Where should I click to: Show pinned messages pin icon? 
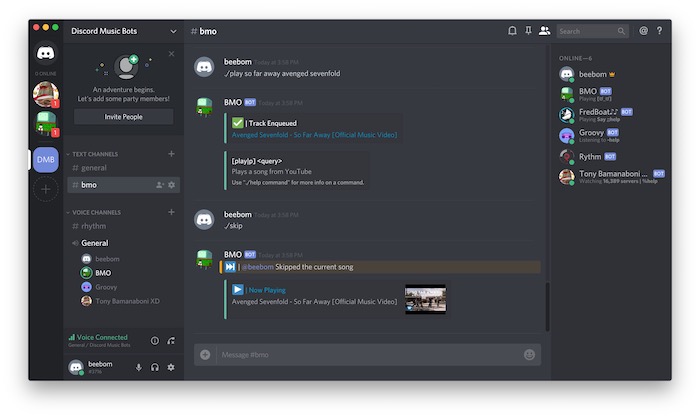pos(528,31)
